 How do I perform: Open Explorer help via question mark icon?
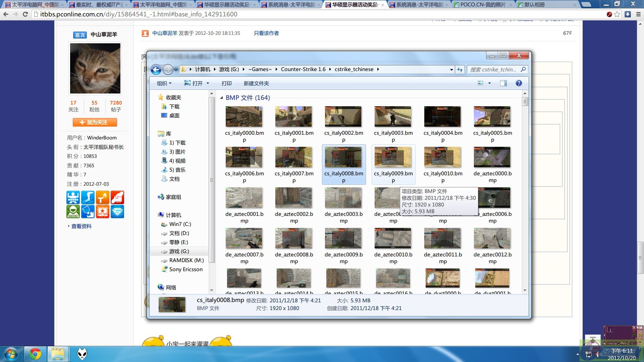[x=519, y=83]
